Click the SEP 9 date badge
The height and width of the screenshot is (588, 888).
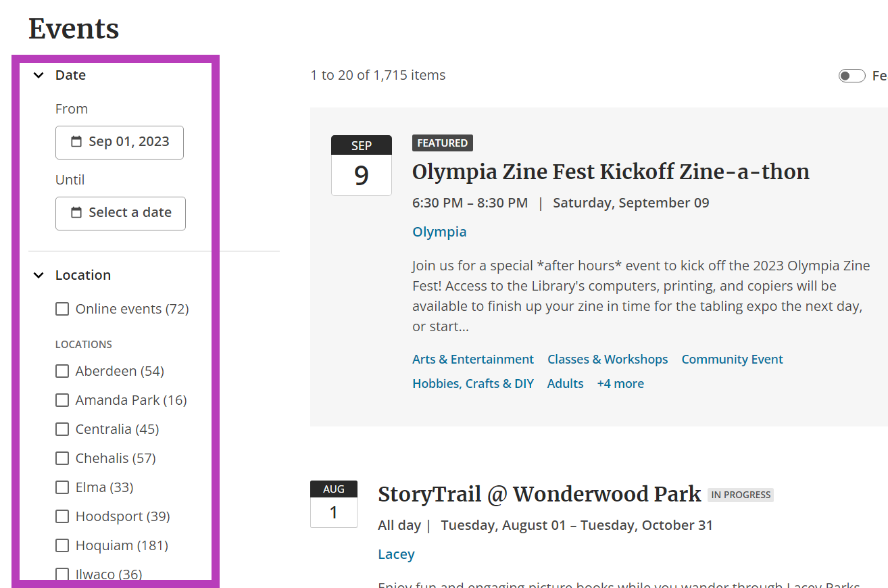(362, 166)
